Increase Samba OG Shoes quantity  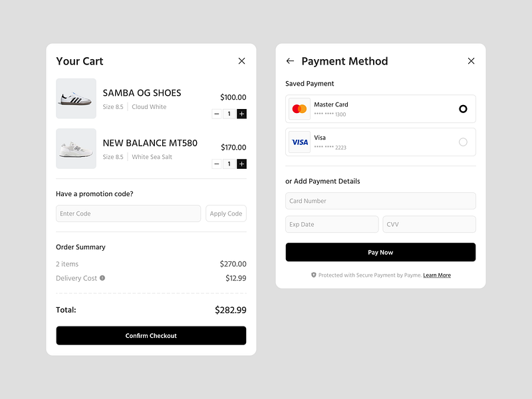click(x=241, y=114)
